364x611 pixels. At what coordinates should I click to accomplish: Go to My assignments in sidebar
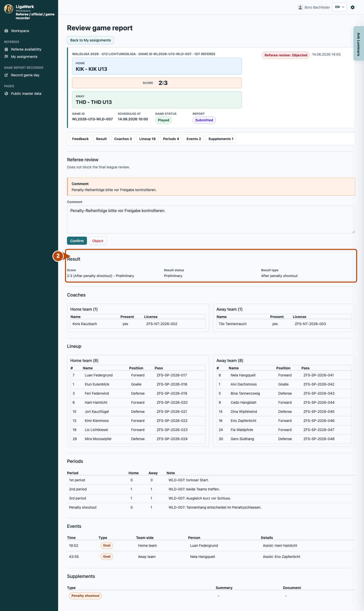[x=24, y=57]
